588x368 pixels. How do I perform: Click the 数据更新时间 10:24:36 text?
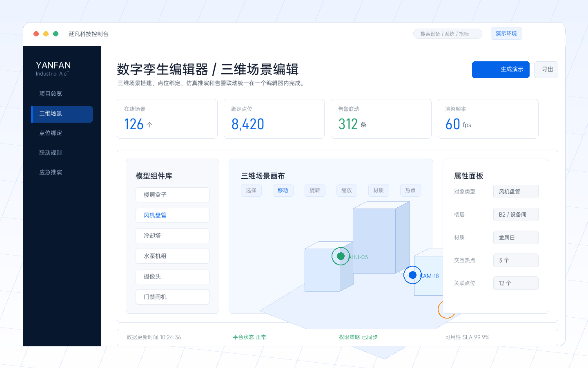point(154,337)
